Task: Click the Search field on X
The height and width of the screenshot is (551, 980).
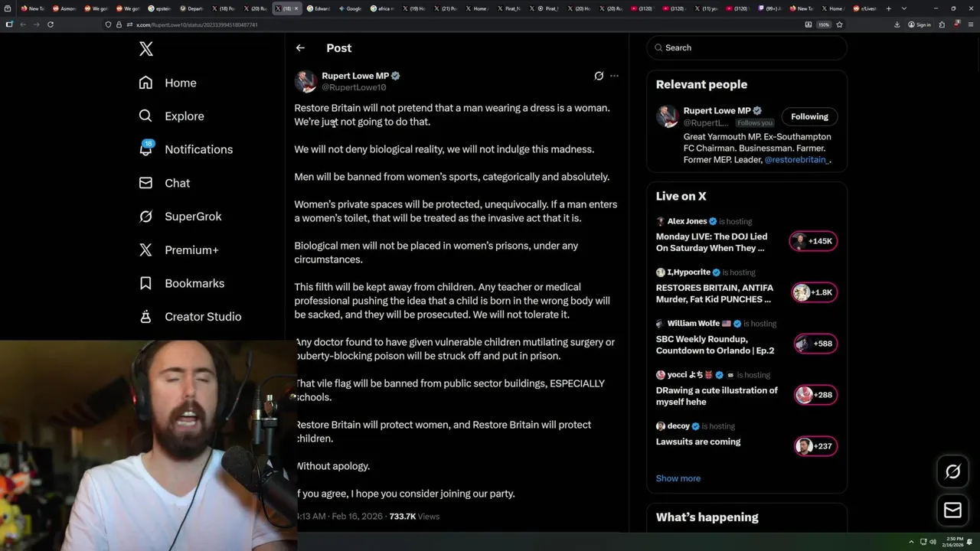Action: (x=746, y=47)
